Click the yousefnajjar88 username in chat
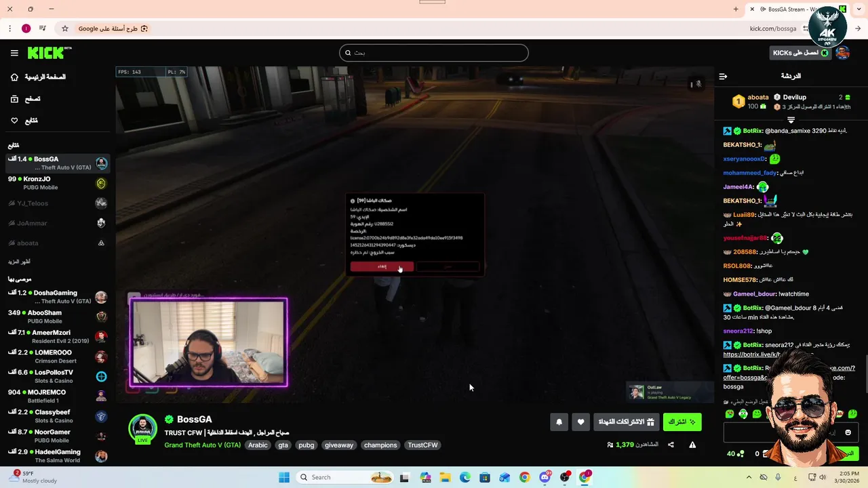 coord(745,238)
